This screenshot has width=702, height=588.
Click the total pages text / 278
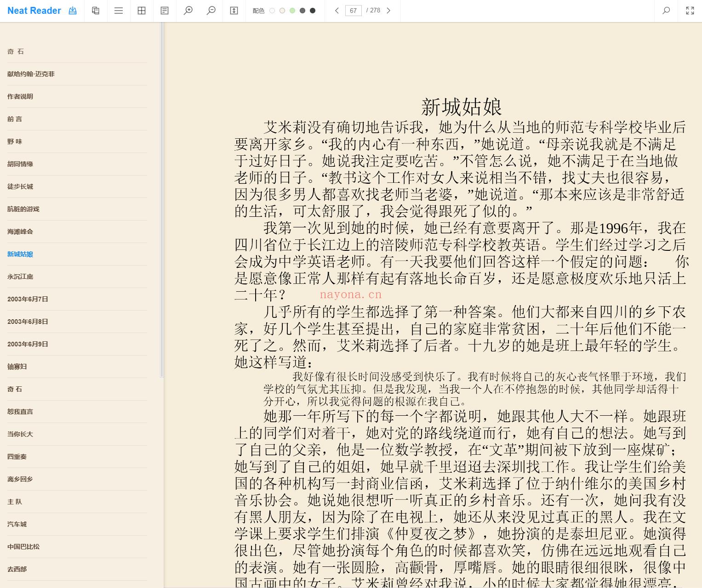click(373, 10)
